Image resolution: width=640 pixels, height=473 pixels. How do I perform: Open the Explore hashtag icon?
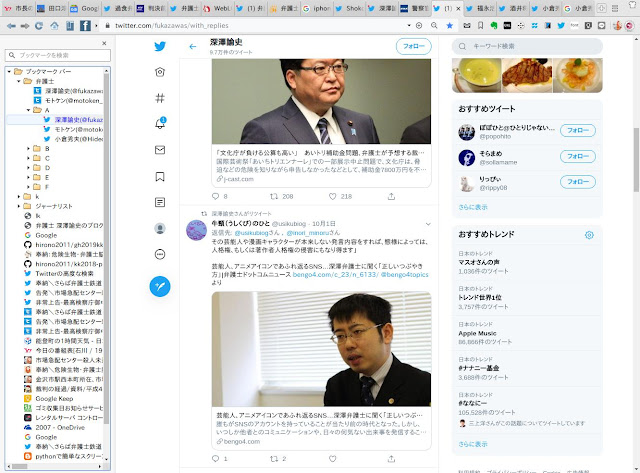coord(160,98)
